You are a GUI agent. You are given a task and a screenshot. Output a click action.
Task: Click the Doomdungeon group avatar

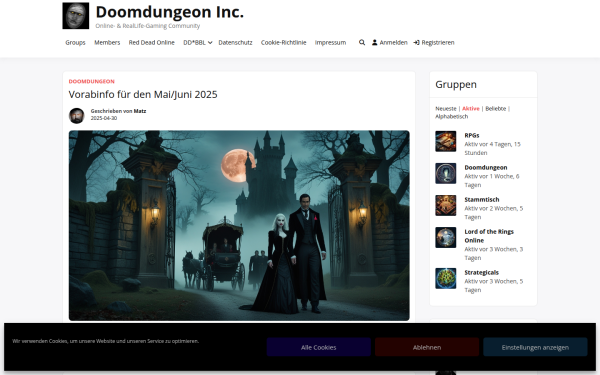445,173
